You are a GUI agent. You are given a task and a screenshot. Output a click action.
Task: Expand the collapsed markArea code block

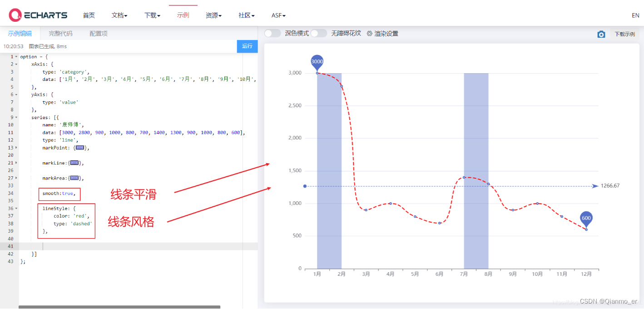pos(75,178)
